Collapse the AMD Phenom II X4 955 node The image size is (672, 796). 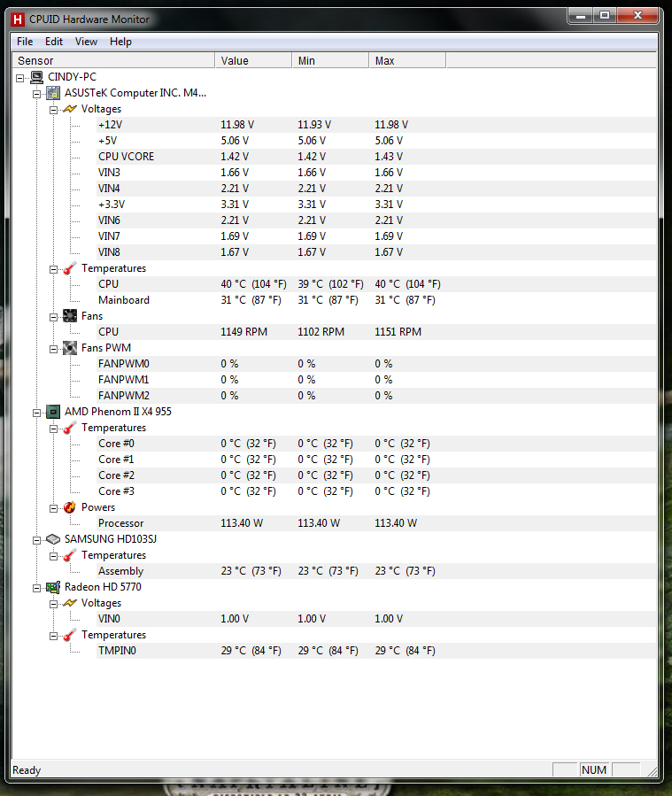point(37,413)
